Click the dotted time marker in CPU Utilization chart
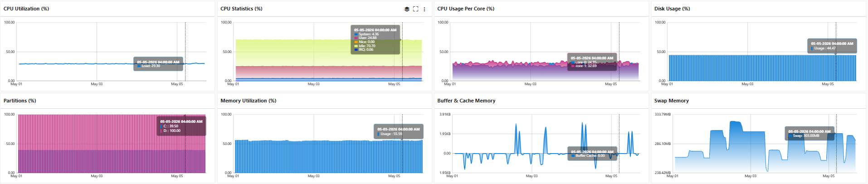The width and height of the screenshot is (868, 184). point(185,52)
